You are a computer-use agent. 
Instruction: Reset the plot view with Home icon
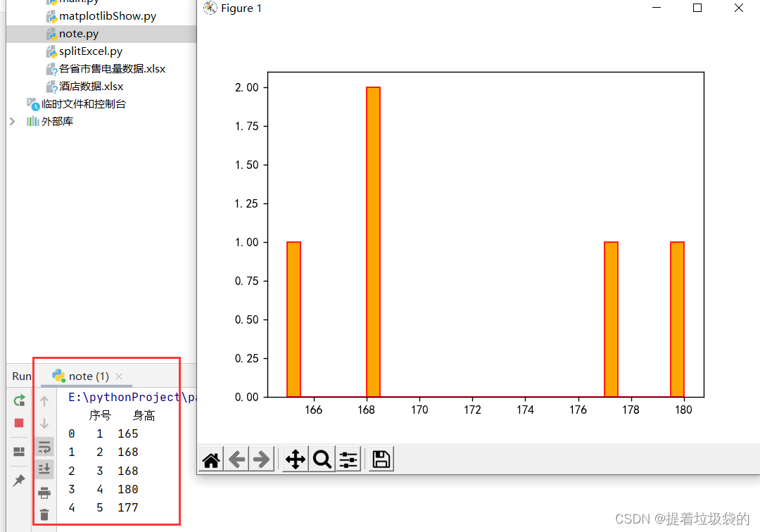point(211,460)
